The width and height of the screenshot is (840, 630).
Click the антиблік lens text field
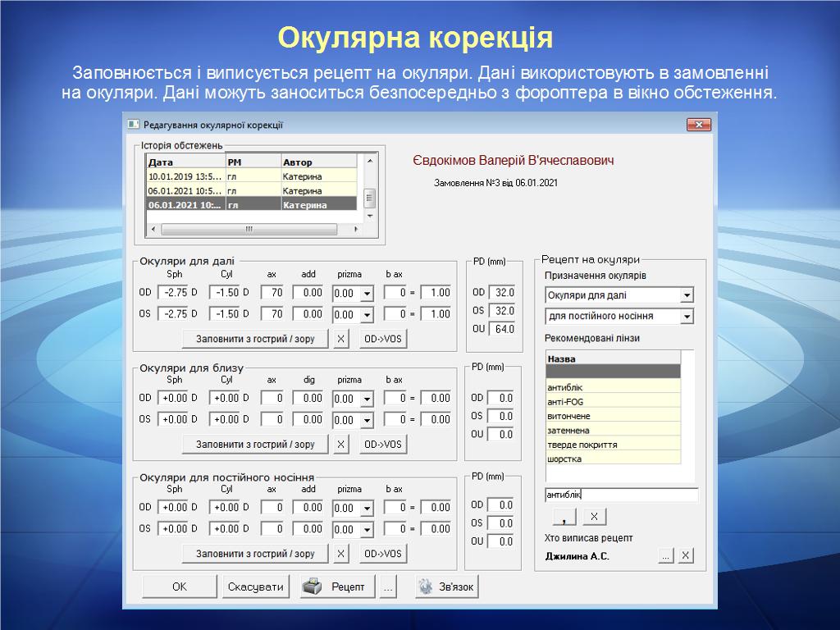pyautogui.click(x=621, y=495)
